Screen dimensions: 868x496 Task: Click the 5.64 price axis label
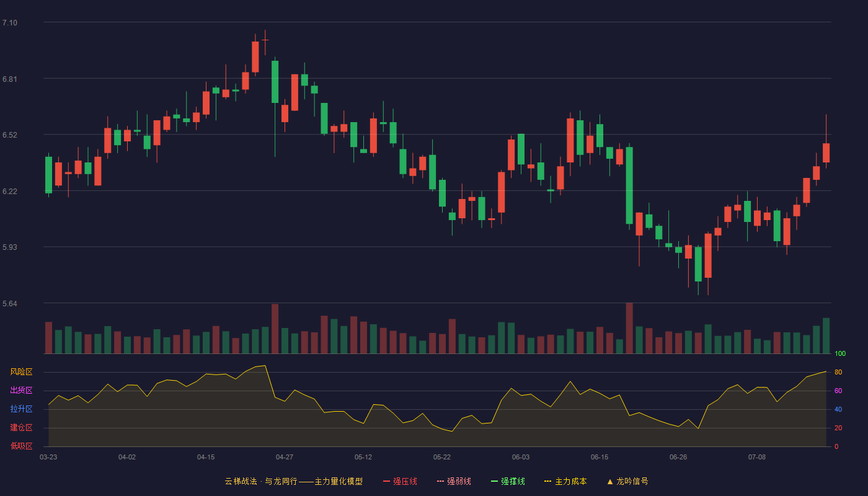(10, 304)
